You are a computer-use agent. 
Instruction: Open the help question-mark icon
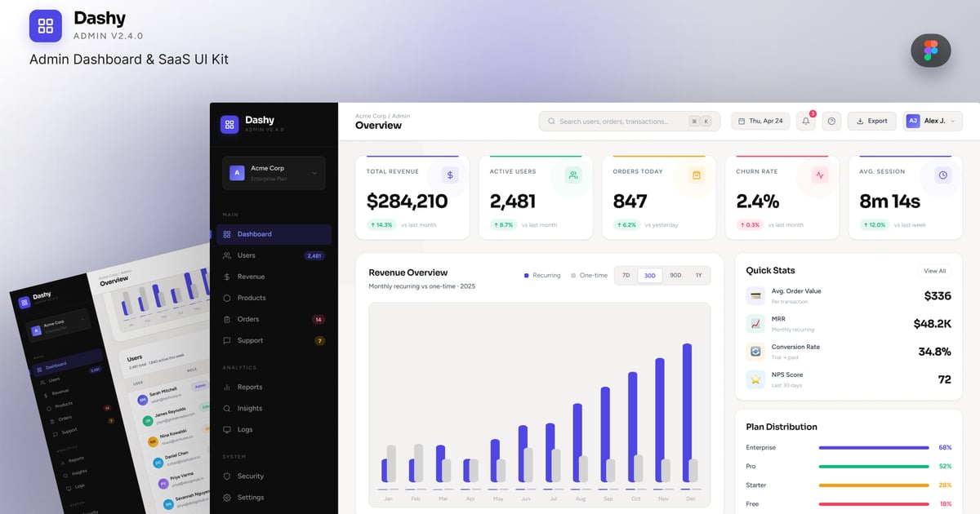click(831, 121)
